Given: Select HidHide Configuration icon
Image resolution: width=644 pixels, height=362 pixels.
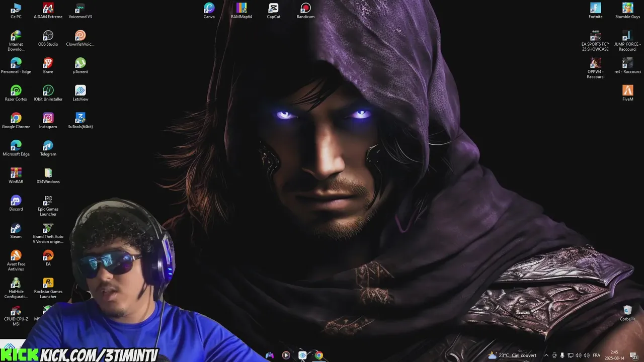Looking at the screenshot, I should point(16,288).
